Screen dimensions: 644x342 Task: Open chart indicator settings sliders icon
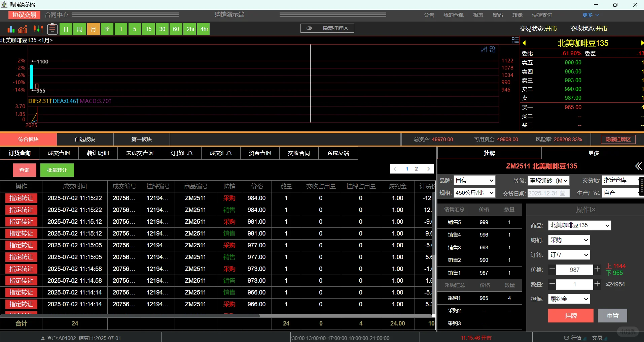[x=484, y=50]
